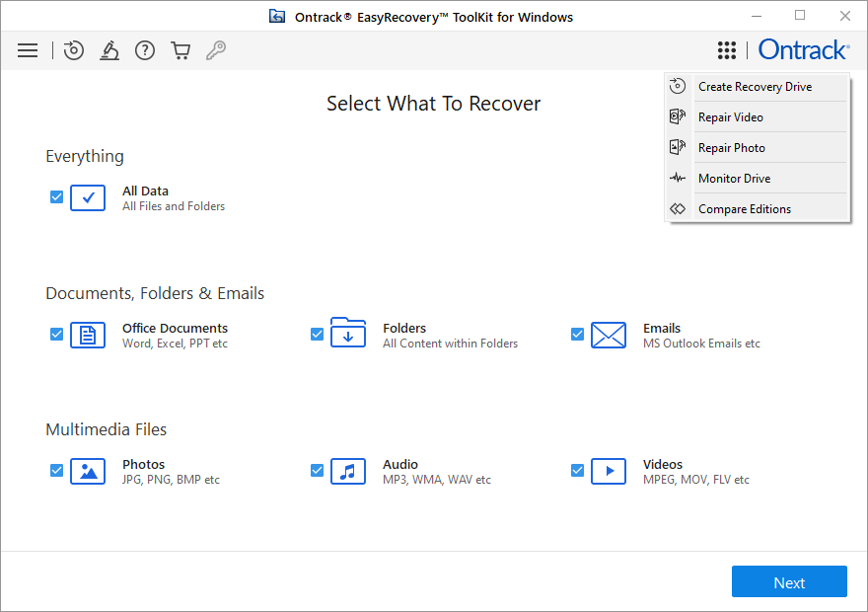
Task: Open the advanced tools microscope icon
Action: [109, 50]
